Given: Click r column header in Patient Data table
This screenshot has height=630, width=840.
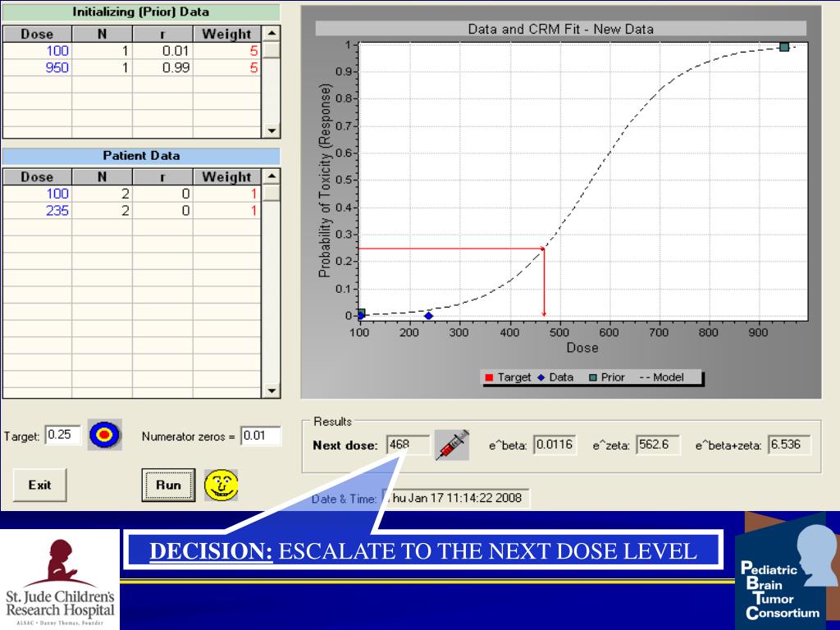Looking at the screenshot, I should click(x=162, y=177).
